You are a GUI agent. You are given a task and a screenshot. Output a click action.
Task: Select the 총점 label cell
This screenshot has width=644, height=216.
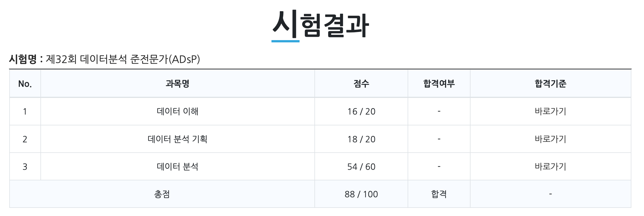[162, 194]
